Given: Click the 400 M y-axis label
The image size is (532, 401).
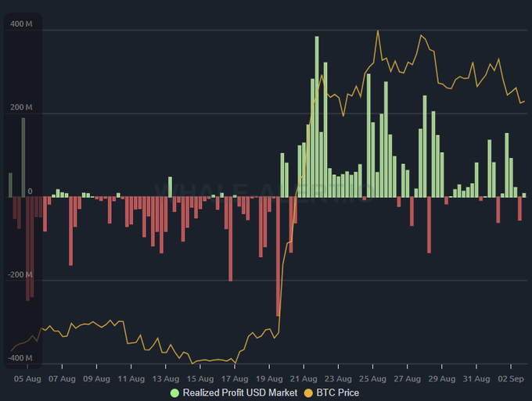Looking at the screenshot, I should (x=21, y=24).
